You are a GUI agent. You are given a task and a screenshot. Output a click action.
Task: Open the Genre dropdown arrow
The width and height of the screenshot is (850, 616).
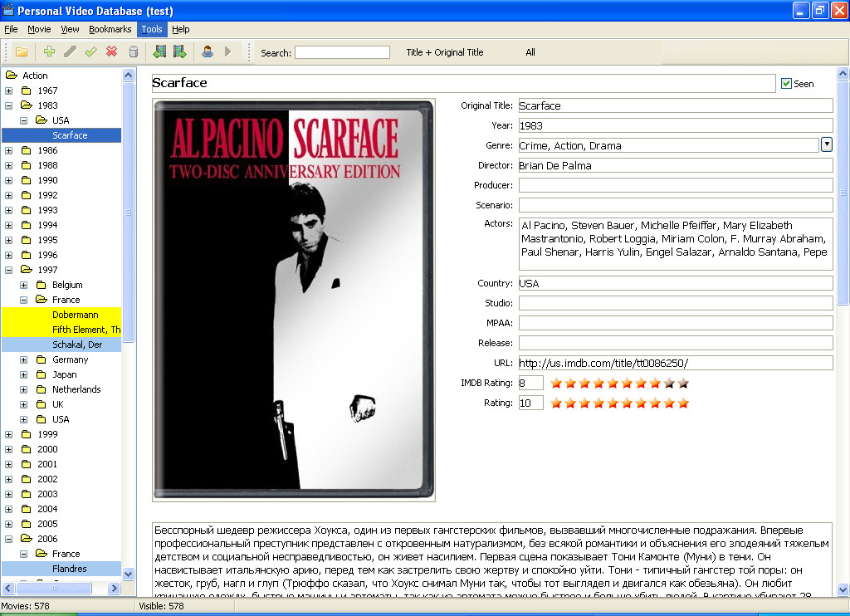point(827,144)
